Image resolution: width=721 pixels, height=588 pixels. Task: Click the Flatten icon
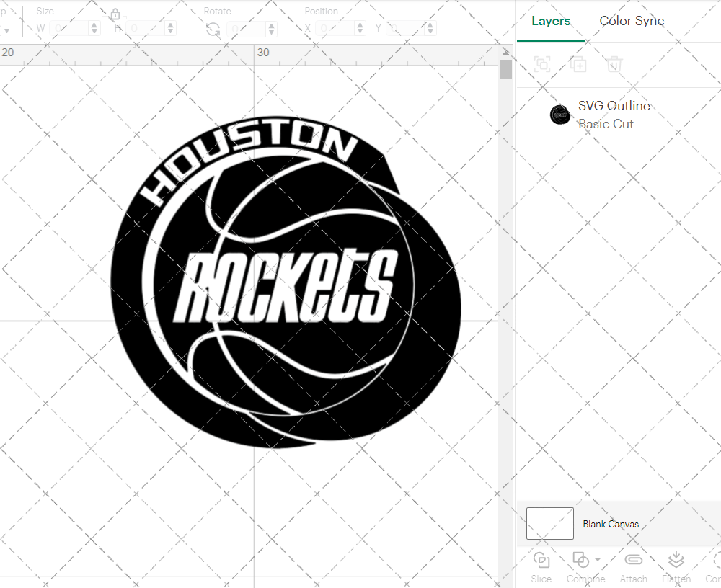click(x=676, y=566)
